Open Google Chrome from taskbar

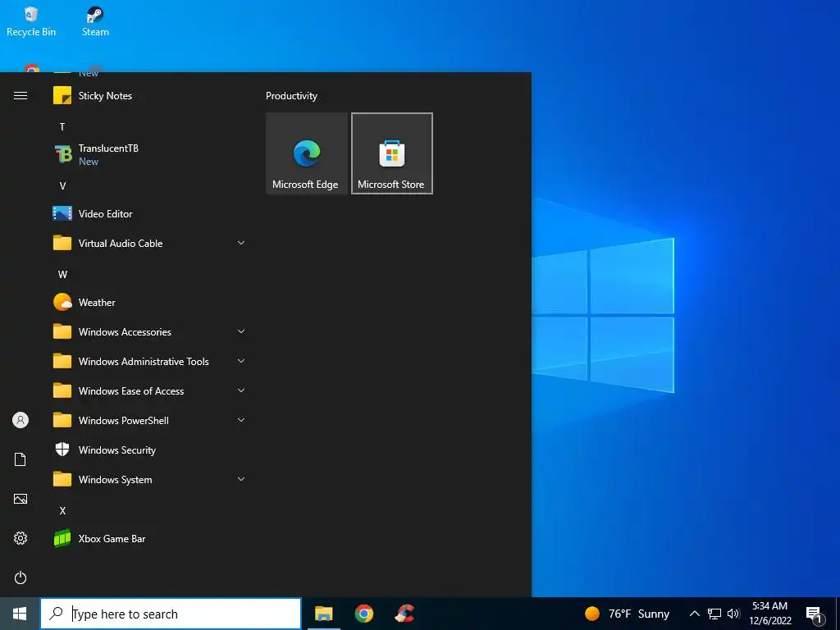(x=363, y=614)
